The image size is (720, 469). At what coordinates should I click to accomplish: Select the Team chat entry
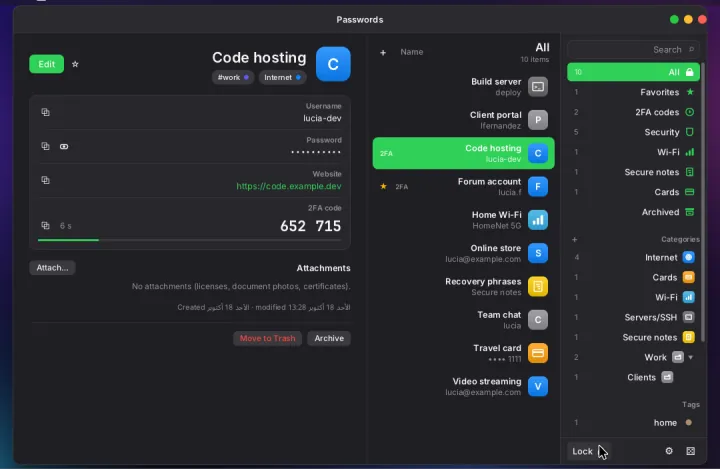coord(463,320)
